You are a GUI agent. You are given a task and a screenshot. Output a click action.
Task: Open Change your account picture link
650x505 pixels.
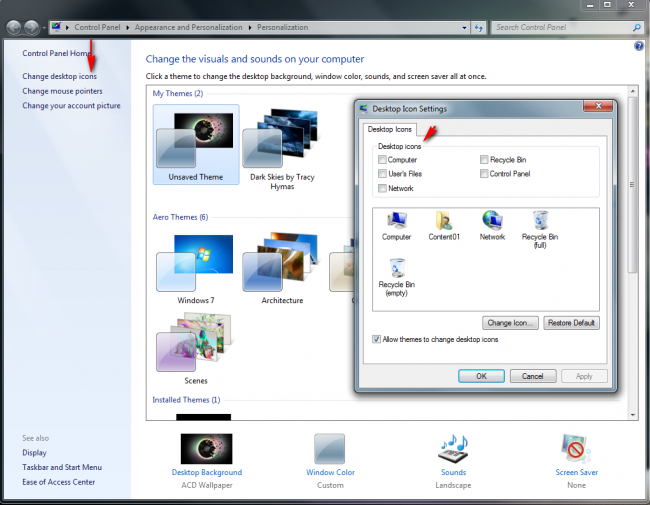tap(71, 106)
